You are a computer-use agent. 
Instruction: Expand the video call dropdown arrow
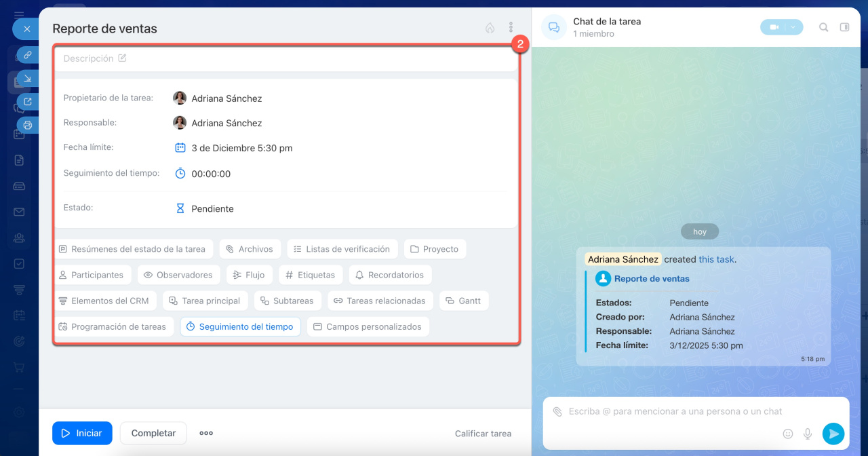[x=793, y=27]
